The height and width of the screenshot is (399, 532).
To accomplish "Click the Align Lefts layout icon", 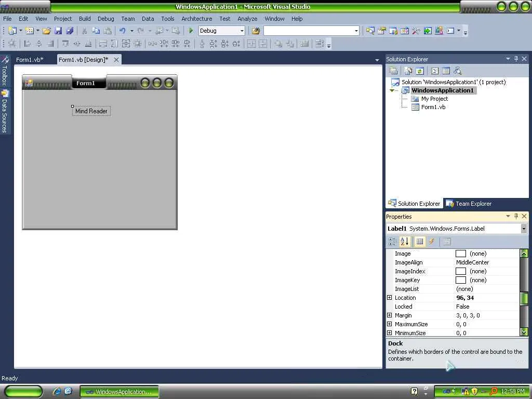I will [x=28, y=44].
